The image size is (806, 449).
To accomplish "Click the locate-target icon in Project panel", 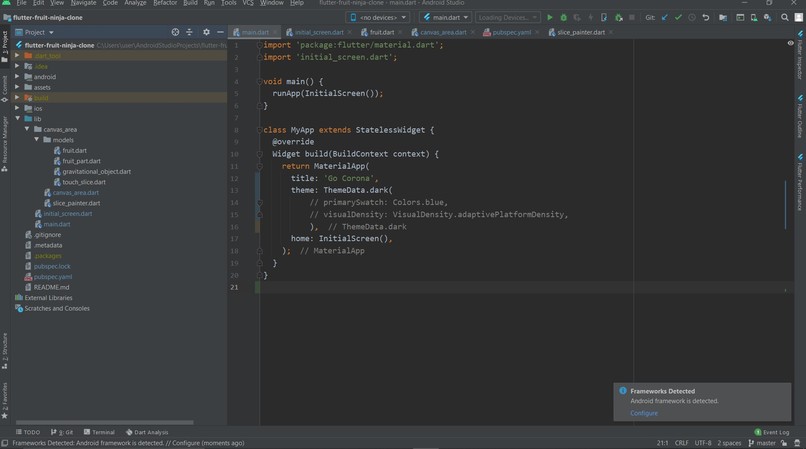I will [175, 32].
